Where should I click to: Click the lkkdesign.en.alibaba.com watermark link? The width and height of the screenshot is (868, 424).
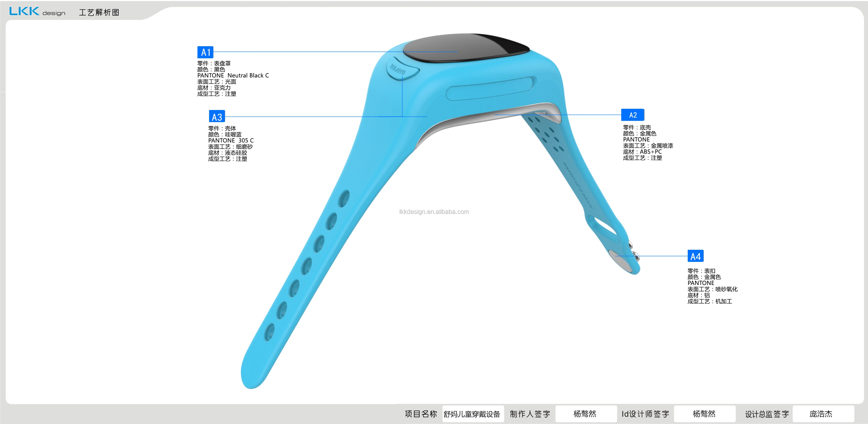click(x=434, y=212)
